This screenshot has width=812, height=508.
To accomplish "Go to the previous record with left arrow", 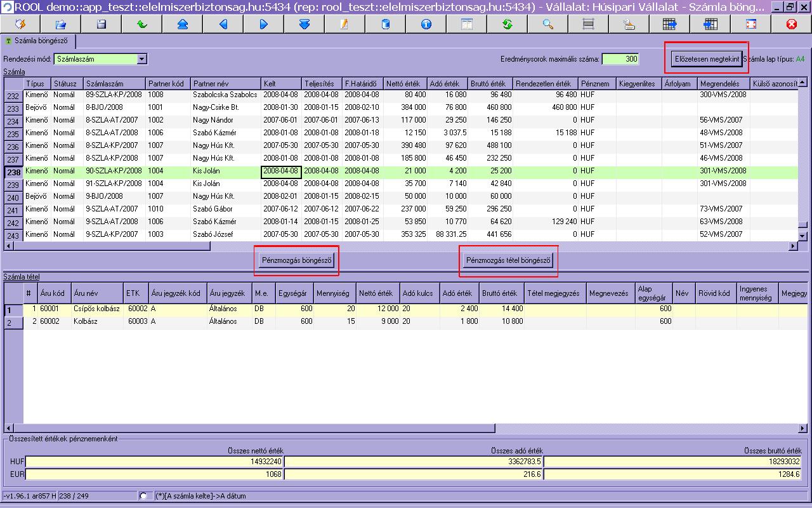I will (223, 24).
